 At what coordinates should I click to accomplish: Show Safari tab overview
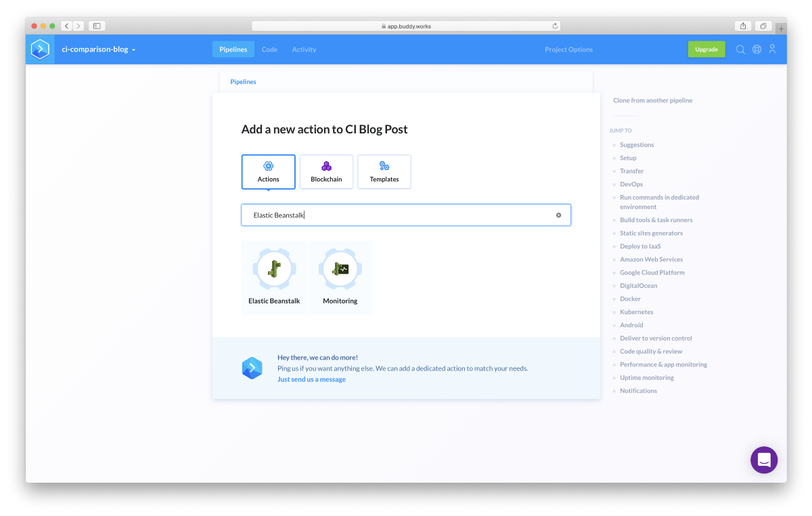click(x=763, y=26)
